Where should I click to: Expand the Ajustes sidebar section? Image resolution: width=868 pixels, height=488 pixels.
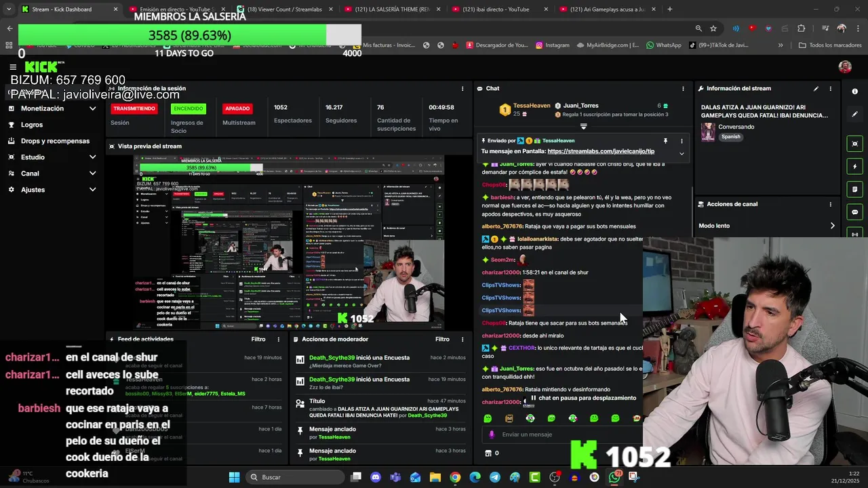tap(53, 190)
